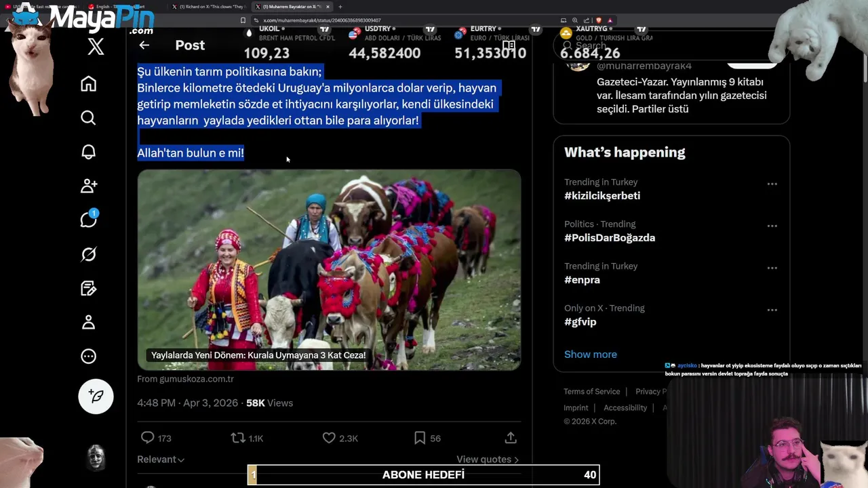Open the reader view icon near ticker
The image size is (868, 488).
pos(509,45)
